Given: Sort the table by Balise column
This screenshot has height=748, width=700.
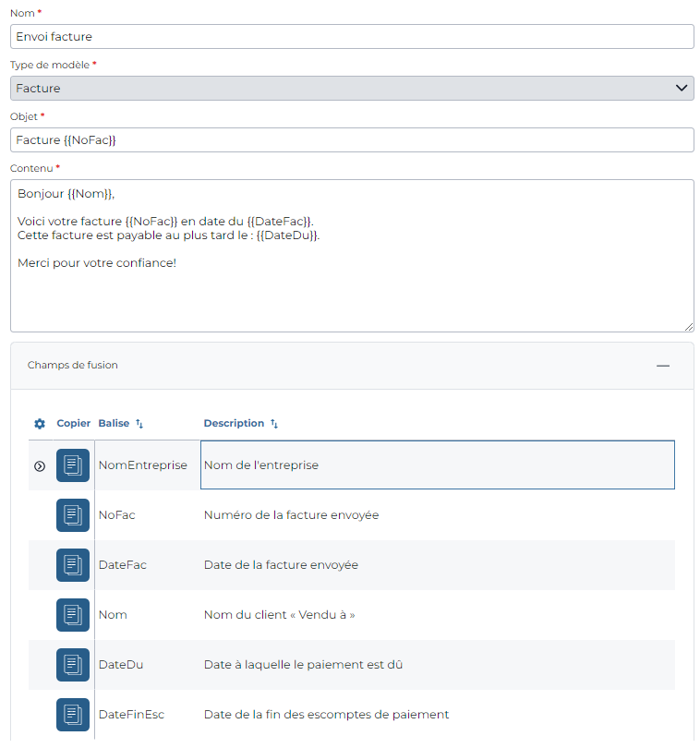Looking at the screenshot, I should click(x=139, y=424).
